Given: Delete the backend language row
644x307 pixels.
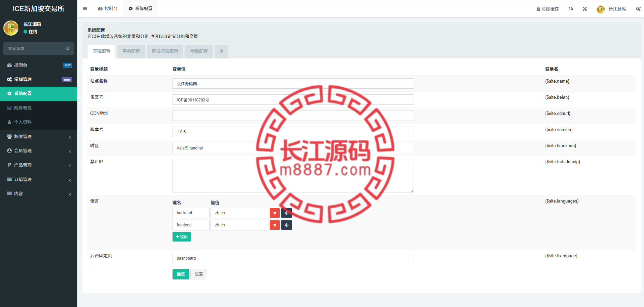Looking at the screenshot, I should (x=275, y=213).
